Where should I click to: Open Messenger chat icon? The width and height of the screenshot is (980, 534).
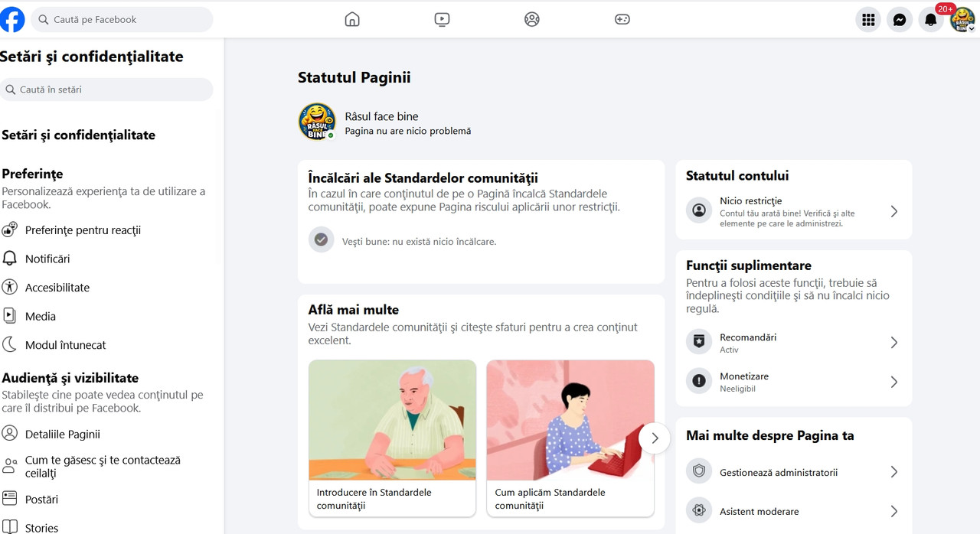(900, 20)
